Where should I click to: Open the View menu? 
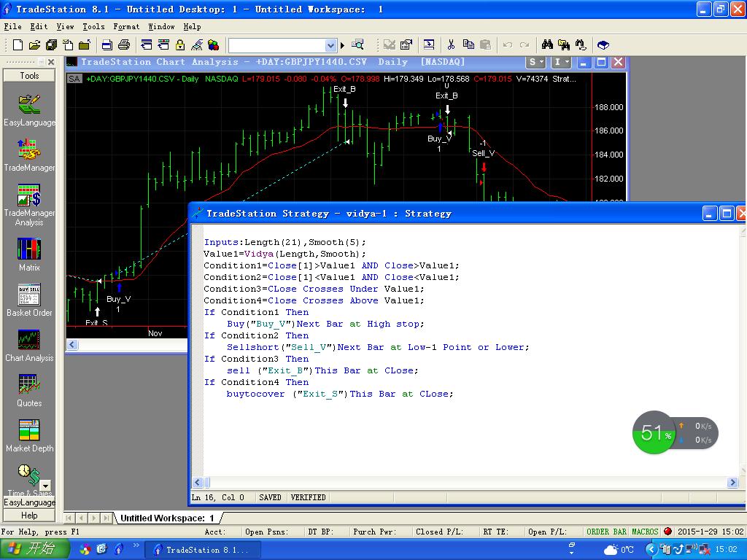65,27
